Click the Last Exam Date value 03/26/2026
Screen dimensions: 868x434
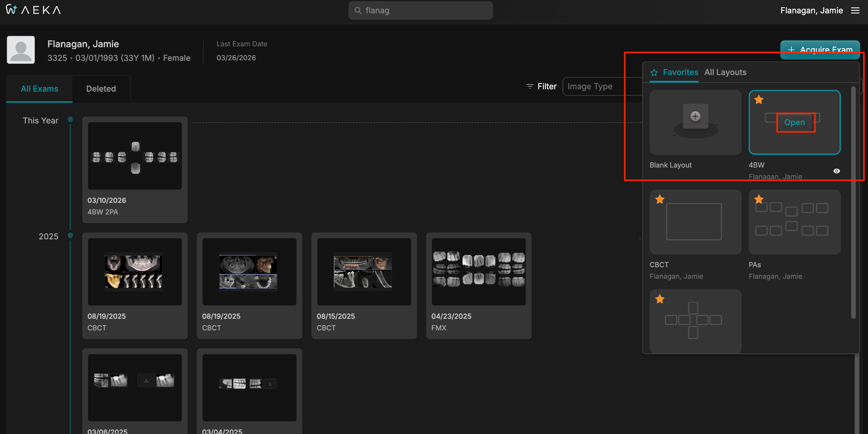(x=236, y=58)
